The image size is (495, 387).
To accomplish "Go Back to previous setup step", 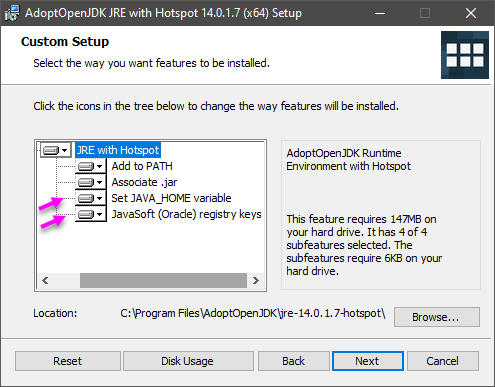I will tap(294, 361).
